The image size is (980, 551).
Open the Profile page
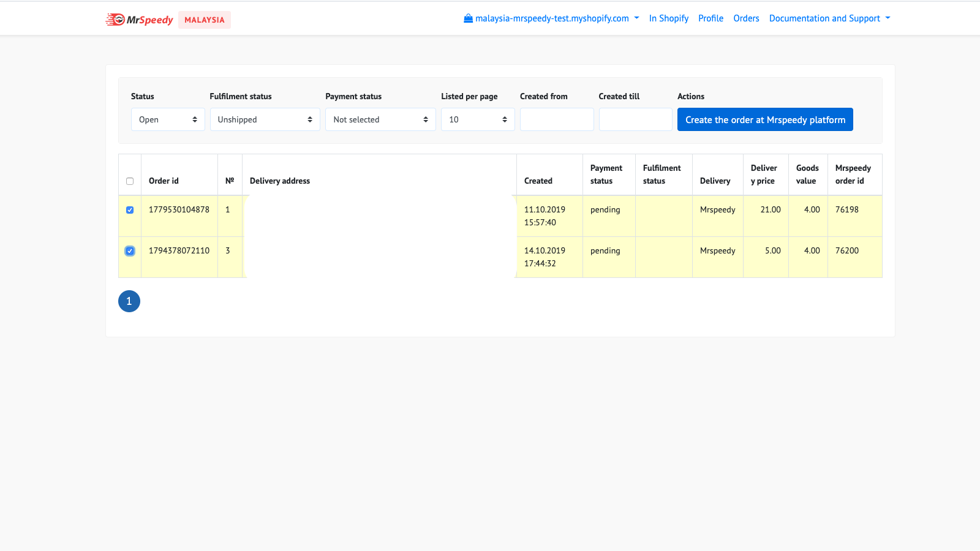(x=710, y=18)
